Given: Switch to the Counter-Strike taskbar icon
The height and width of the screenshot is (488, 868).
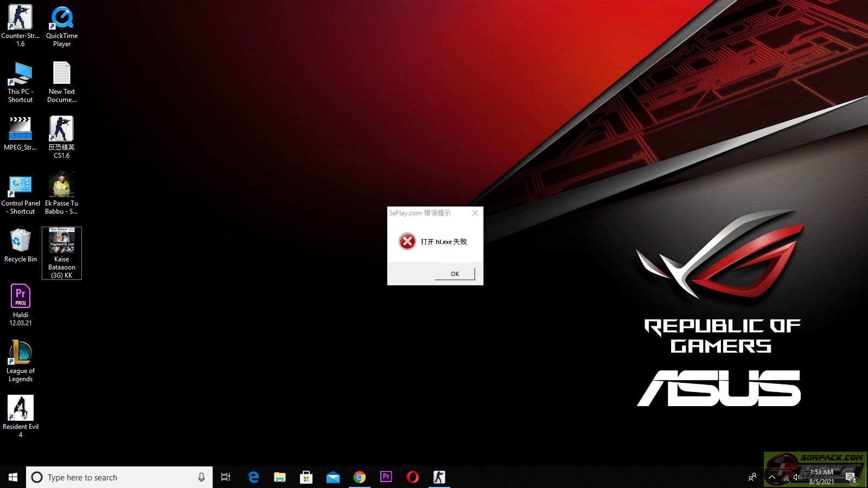Looking at the screenshot, I should [x=439, y=477].
